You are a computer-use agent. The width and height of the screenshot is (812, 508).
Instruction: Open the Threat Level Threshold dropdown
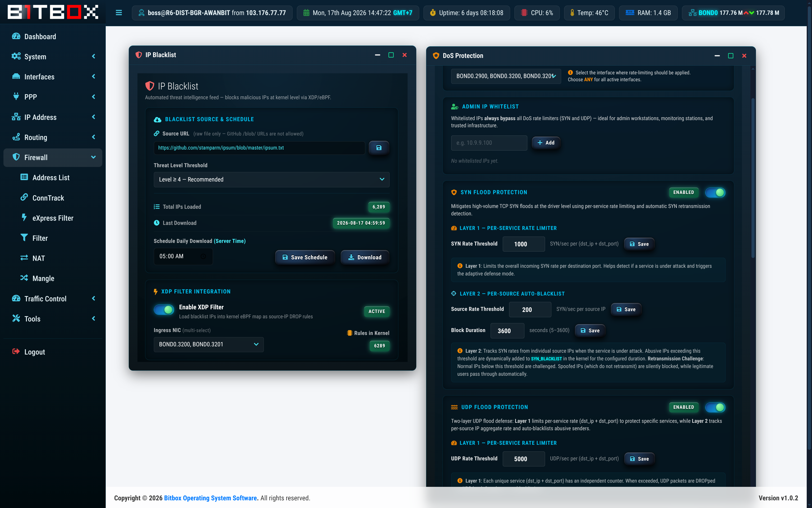pyautogui.click(x=271, y=179)
